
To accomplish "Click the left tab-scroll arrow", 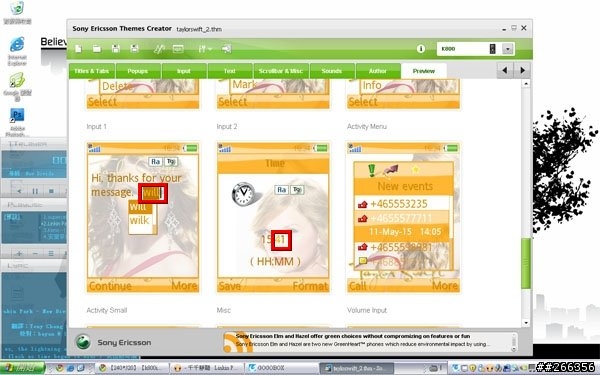I will [505, 70].
